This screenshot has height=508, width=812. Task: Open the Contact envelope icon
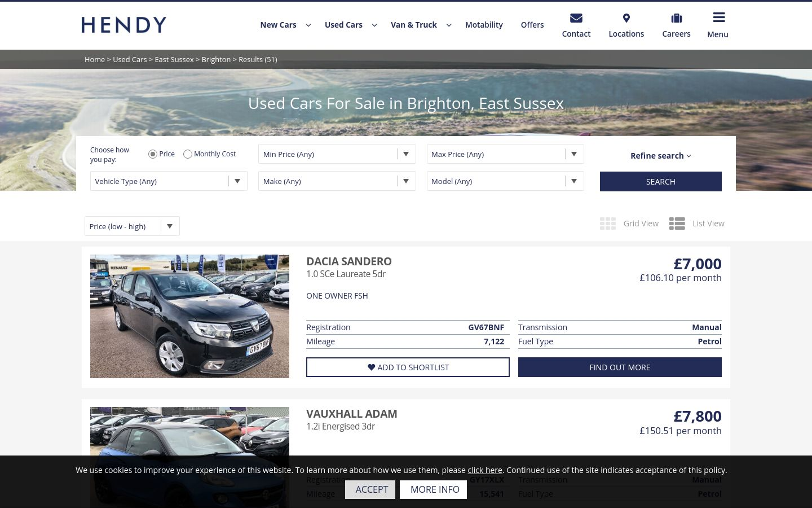click(576, 18)
